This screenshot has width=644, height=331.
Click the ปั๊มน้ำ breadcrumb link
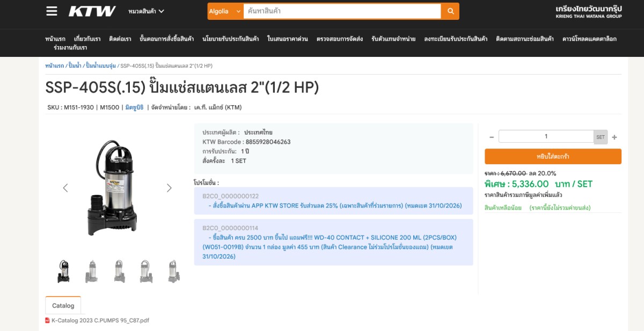click(x=75, y=65)
